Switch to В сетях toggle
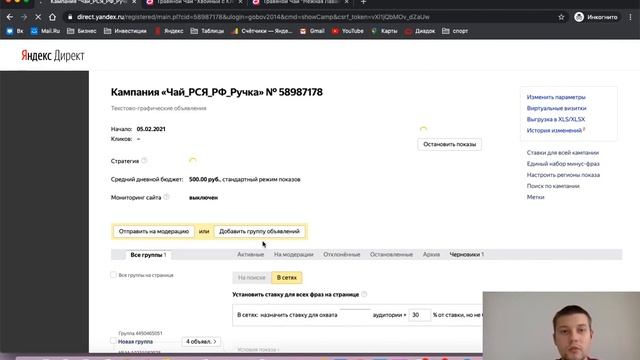The height and width of the screenshot is (360, 640). pos(287,278)
